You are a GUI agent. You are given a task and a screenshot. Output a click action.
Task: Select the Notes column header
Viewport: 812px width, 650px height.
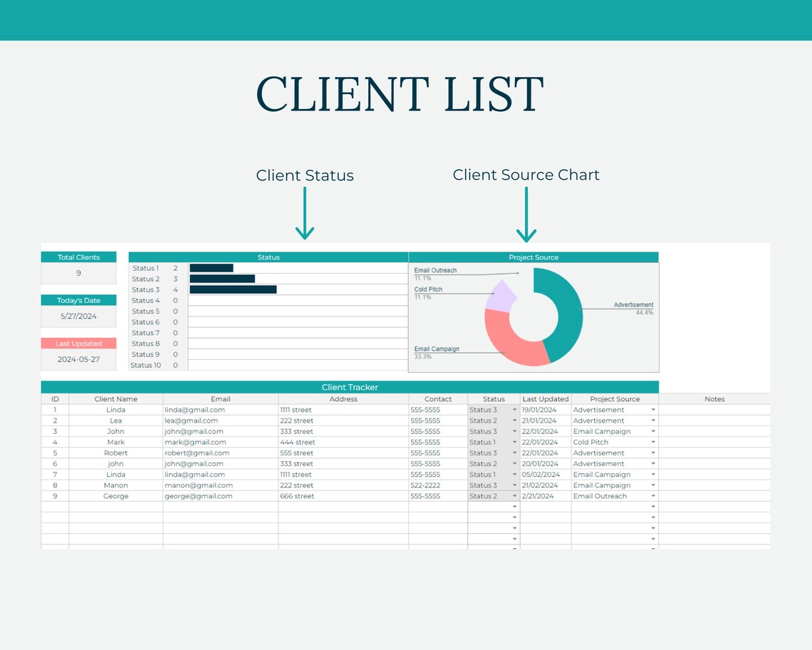click(x=714, y=399)
